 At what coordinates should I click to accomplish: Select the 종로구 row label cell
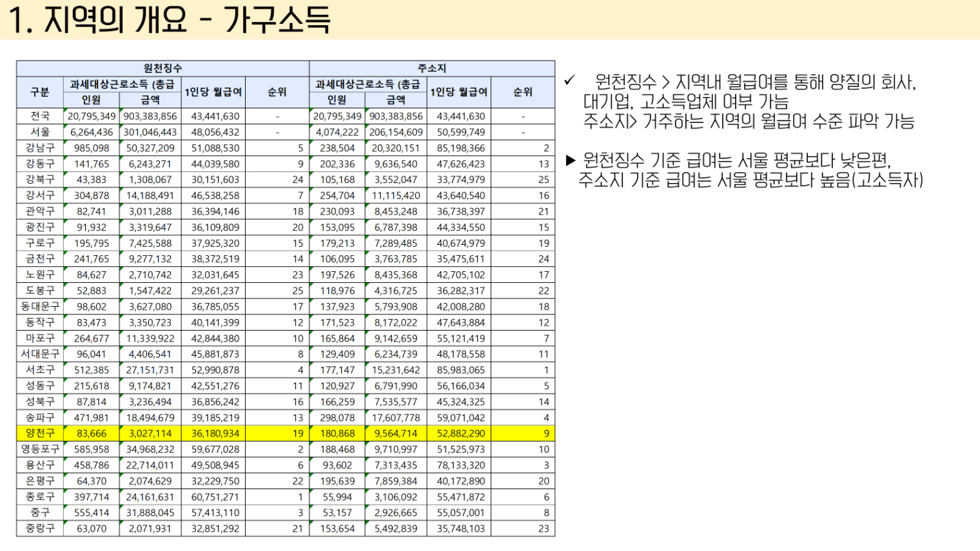pyautogui.click(x=40, y=497)
